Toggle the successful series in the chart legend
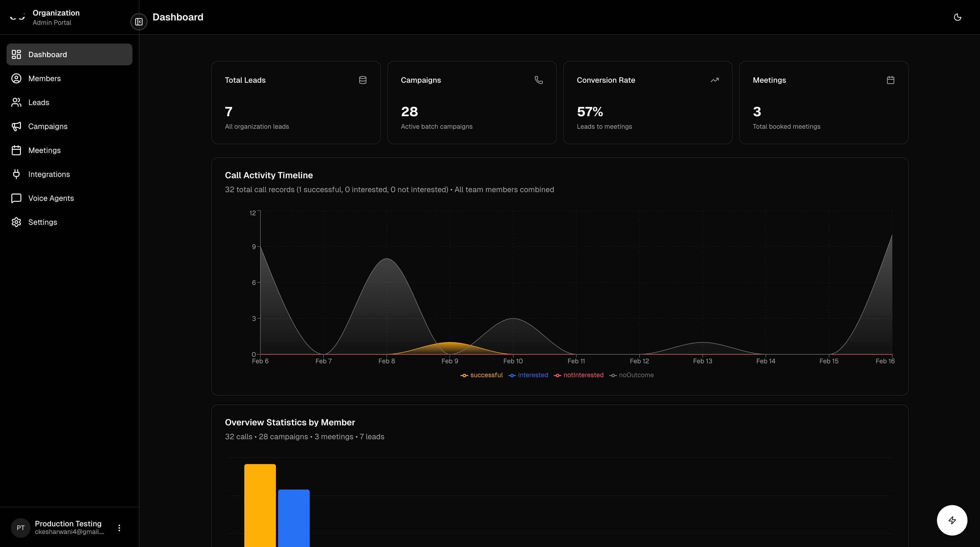980x547 pixels. (481, 375)
